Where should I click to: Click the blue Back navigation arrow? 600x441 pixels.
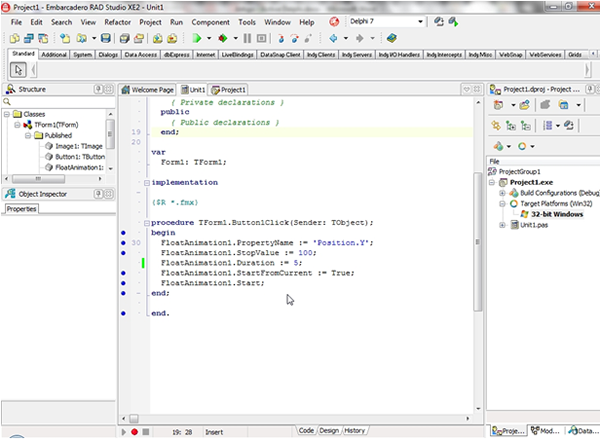[333, 38]
